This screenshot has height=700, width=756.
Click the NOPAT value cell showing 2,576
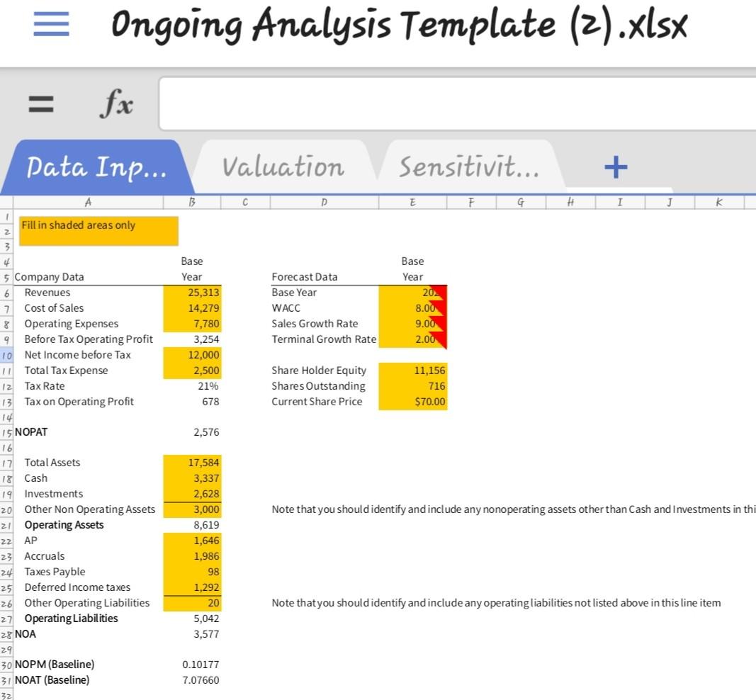192,431
